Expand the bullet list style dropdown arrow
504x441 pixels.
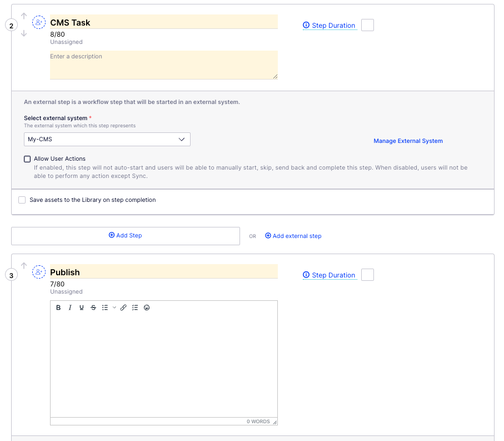114,308
